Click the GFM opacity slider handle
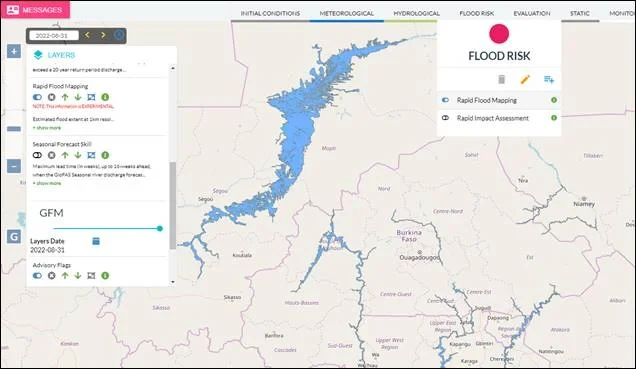The width and height of the screenshot is (636, 369). click(x=160, y=229)
